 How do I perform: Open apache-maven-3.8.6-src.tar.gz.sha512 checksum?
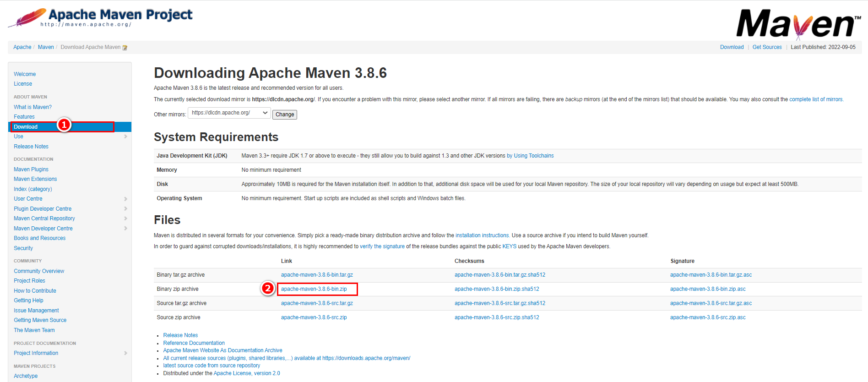tap(500, 303)
